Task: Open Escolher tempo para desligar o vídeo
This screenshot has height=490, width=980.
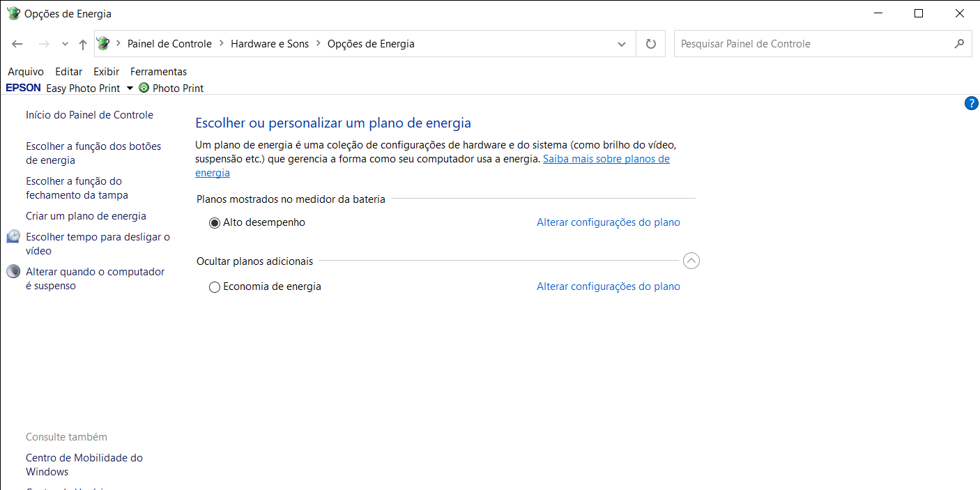Action: (x=98, y=244)
